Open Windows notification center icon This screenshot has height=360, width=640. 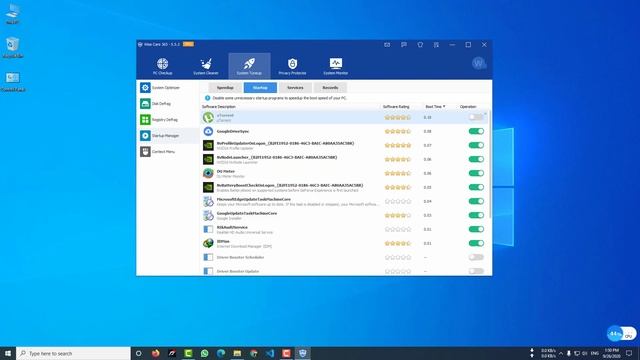point(629,353)
